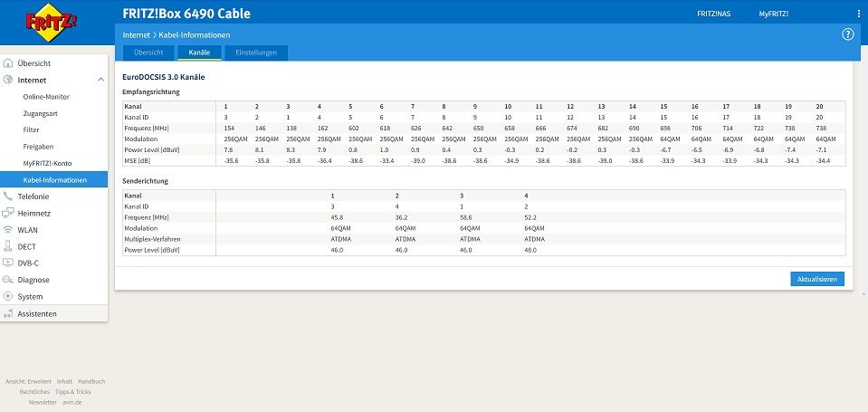Open the Tipps & Tricks footer link

click(x=72, y=391)
